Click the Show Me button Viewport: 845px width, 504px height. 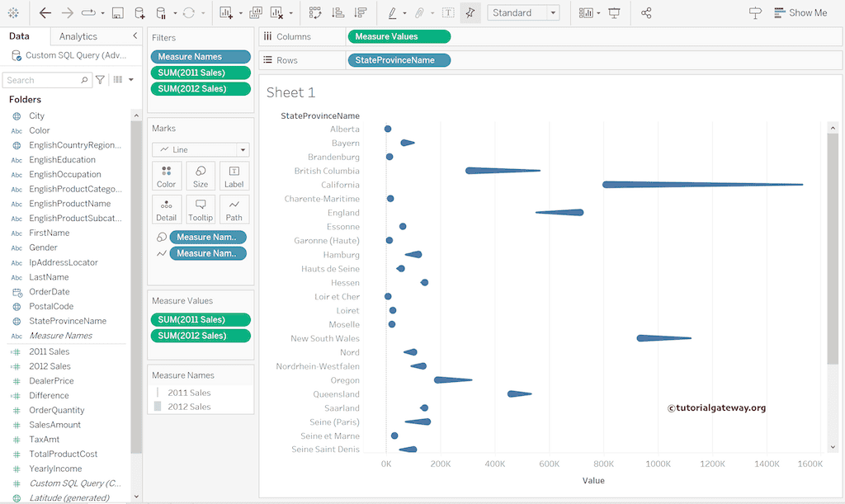tap(799, 13)
